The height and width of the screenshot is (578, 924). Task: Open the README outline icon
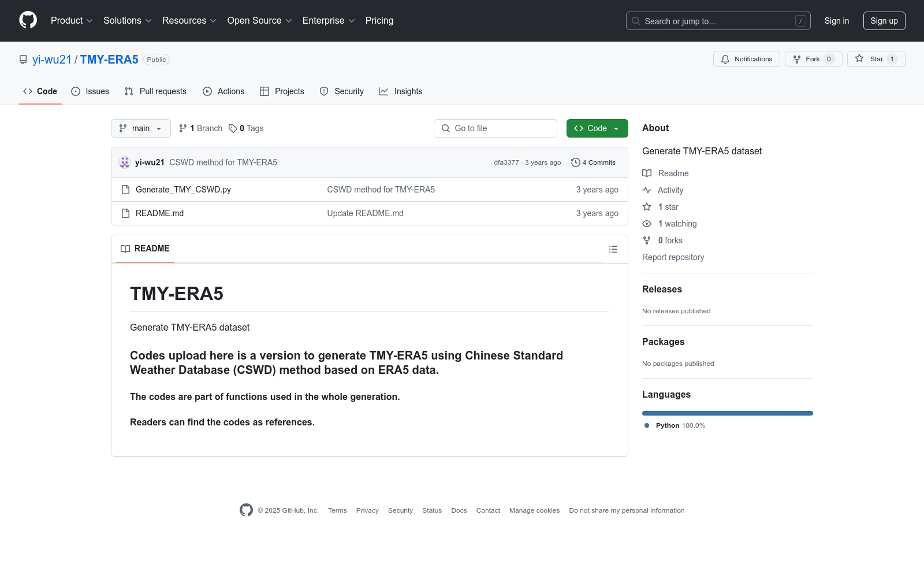point(613,249)
